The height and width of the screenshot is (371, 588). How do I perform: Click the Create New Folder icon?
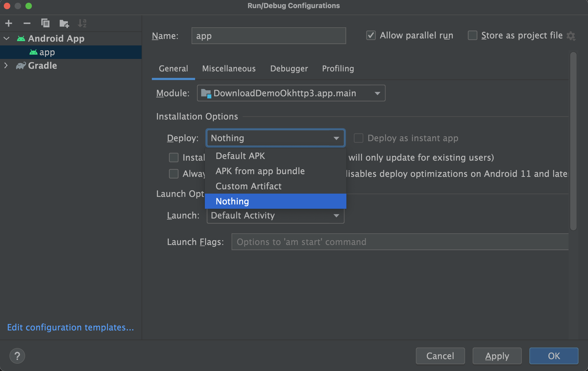64,23
